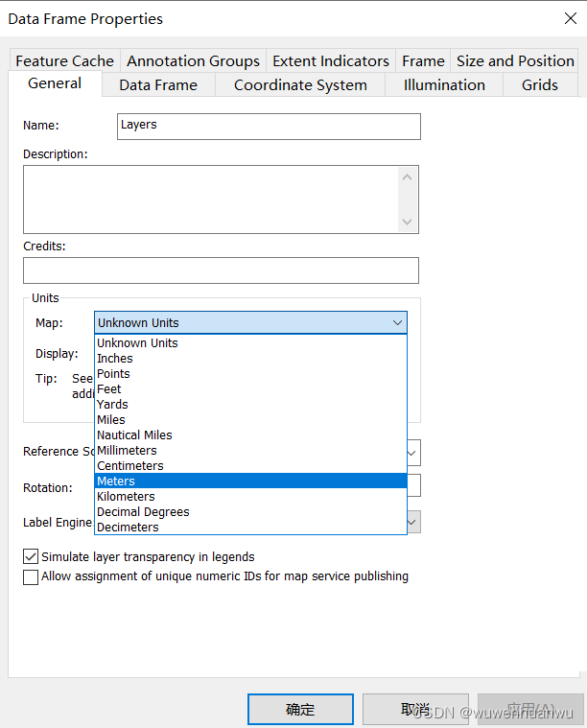Click the Name field containing Layers
The height and width of the screenshot is (728, 587).
(x=269, y=127)
